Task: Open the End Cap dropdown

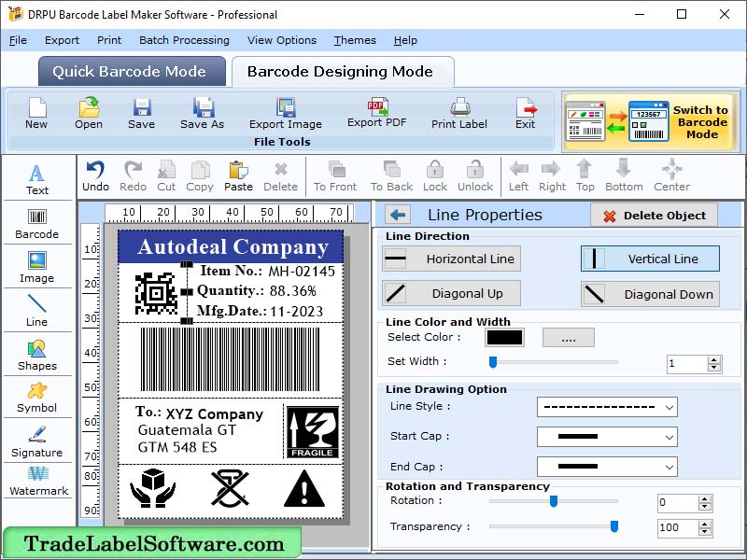Action: pos(607,466)
